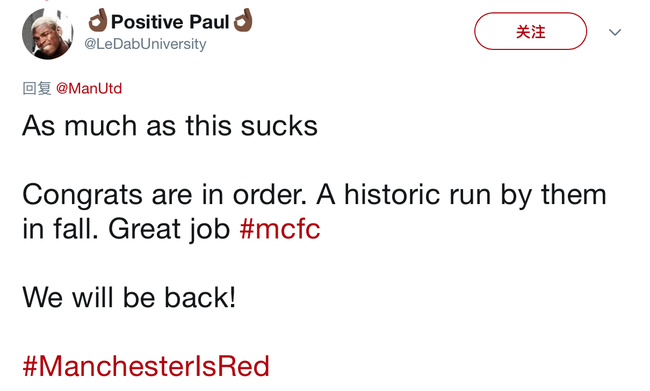The image size is (650, 391).
Task: Open the #ManchesterIsRed hashtag
Action: click(x=146, y=366)
